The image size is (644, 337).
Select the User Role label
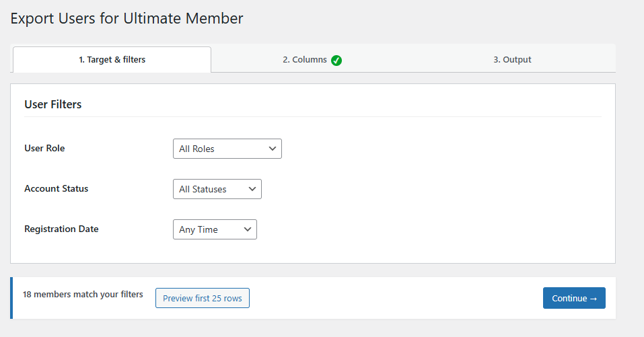point(44,148)
